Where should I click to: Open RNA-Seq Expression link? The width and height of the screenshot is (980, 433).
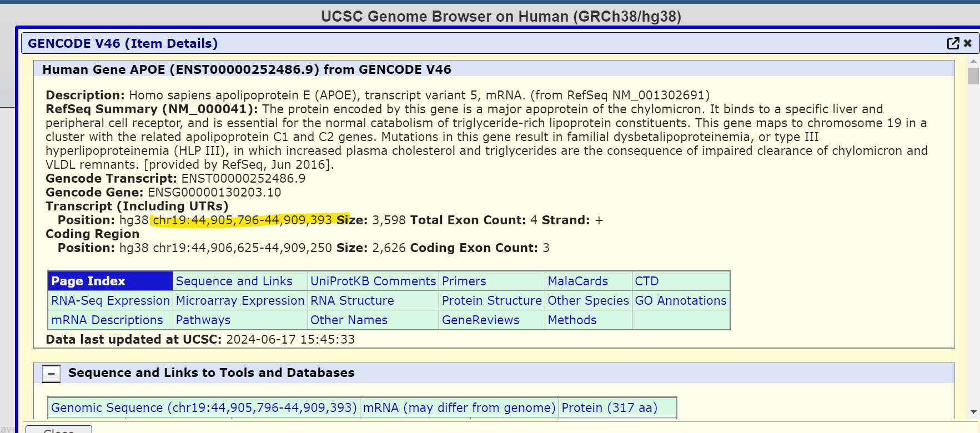click(110, 301)
